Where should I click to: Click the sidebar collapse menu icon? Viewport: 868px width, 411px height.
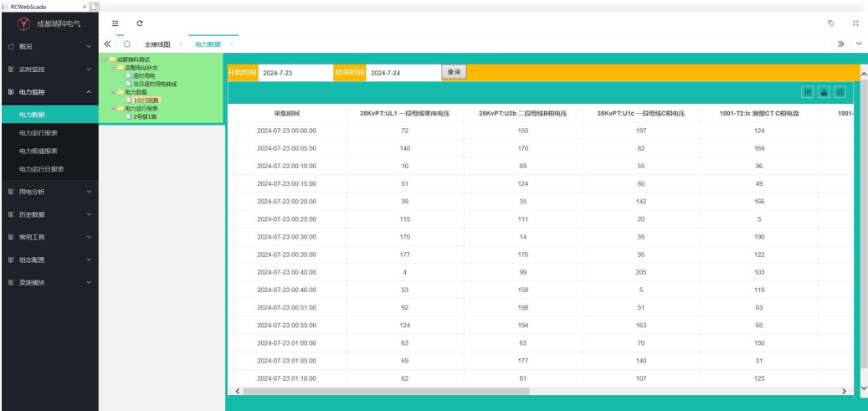(x=116, y=23)
